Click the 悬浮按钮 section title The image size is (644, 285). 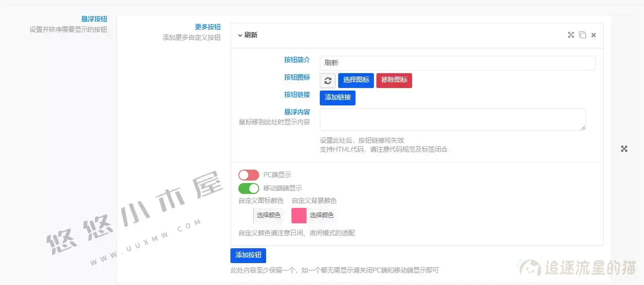pyautogui.click(x=94, y=19)
